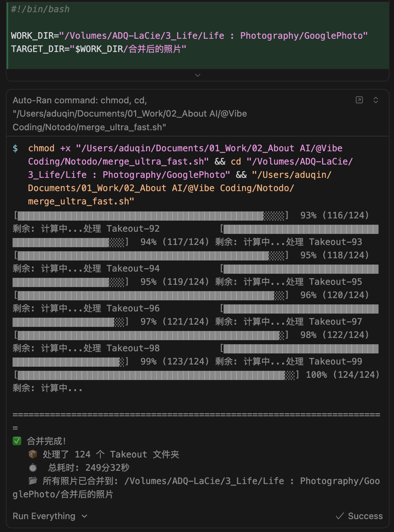The height and width of the screenshot is (532, 394).
Task: Click the 100% (124/124) progress bar
Action: (x=156, y=375)
